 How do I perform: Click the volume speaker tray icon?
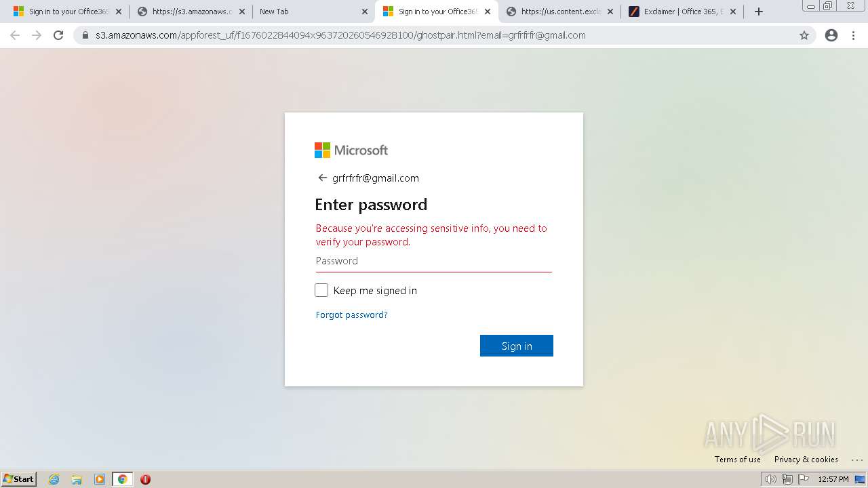click(x=771, y=479)
